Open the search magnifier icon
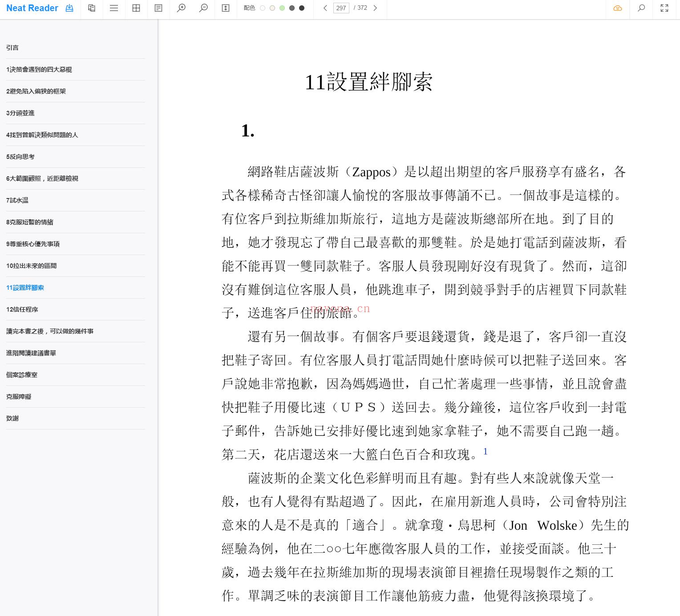680x616 pixels. [641, 8]
